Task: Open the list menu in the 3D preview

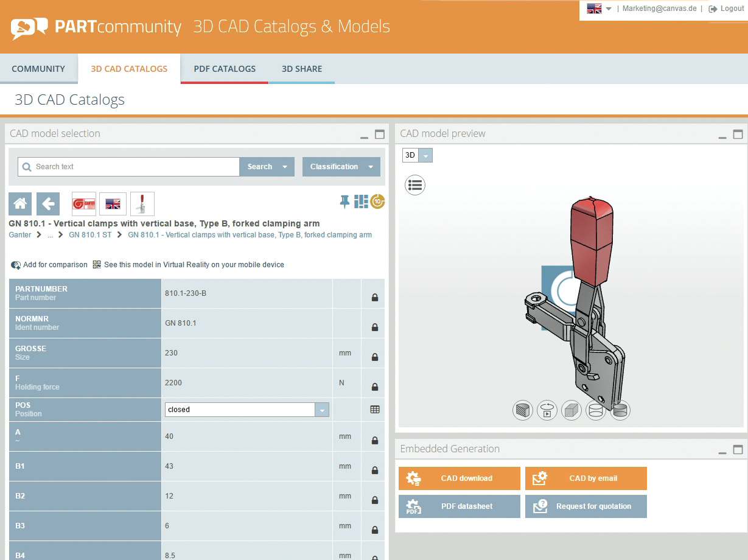Action: [x=415, y=185]
